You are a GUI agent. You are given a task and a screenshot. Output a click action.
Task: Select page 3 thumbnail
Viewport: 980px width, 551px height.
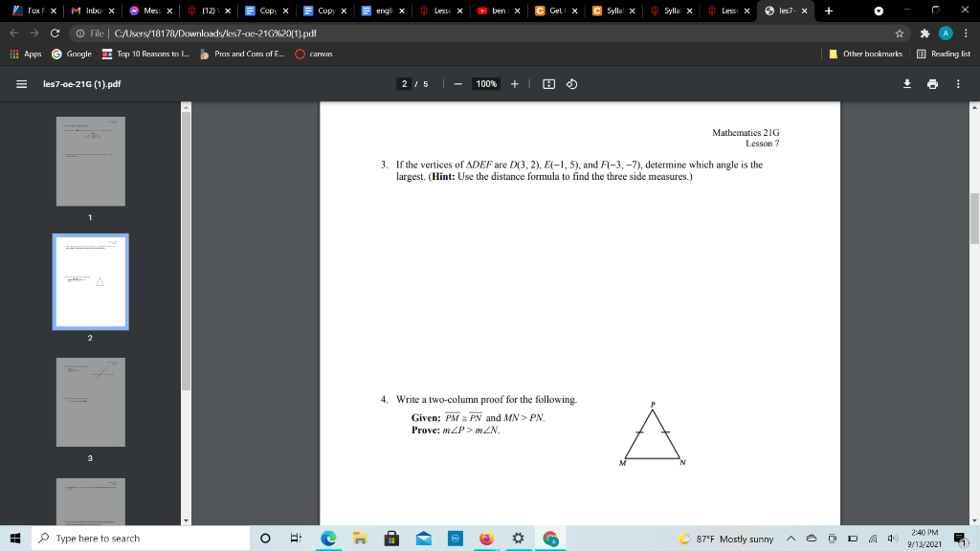point(91,403)
